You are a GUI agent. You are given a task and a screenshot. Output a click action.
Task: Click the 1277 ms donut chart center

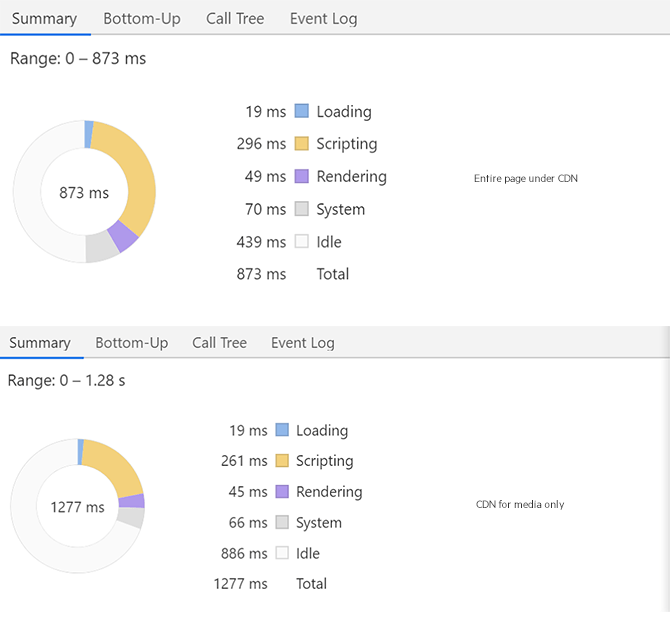pyautogui.click(x=77, y=507)
